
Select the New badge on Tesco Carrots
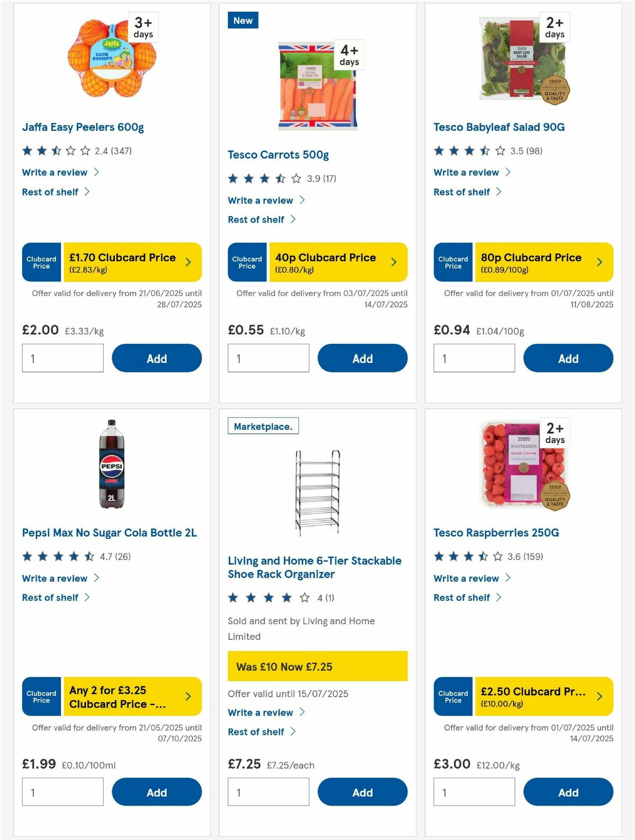click(x=243, y=20)
